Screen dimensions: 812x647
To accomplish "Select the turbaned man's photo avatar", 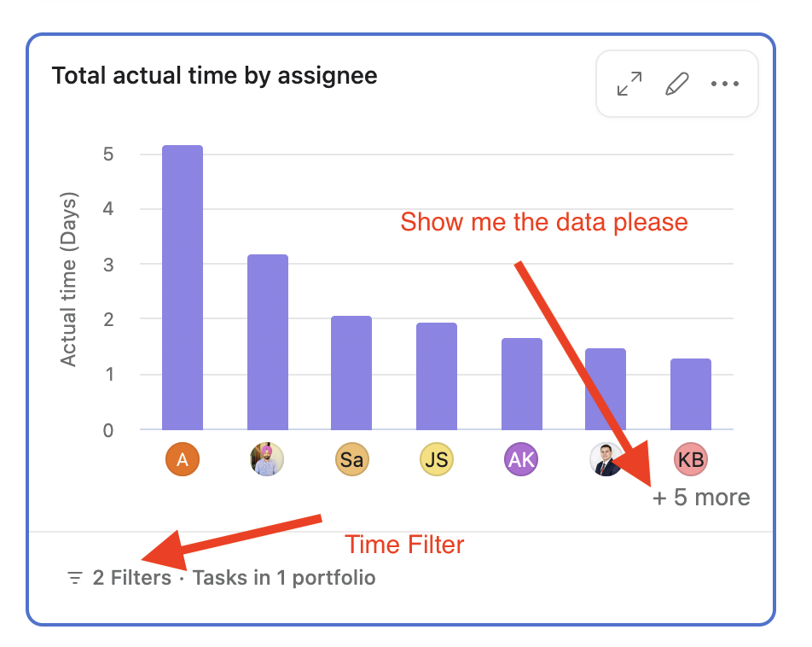I will click(267, 459).
